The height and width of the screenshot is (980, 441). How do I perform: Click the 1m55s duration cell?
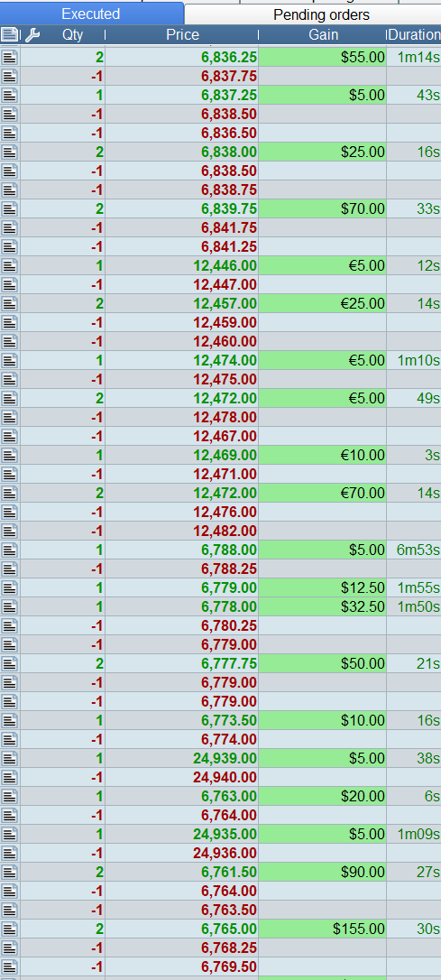pos(414,588)
